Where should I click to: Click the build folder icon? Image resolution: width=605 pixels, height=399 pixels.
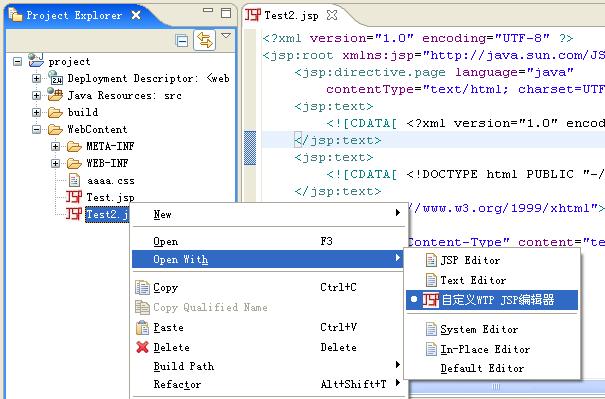click(x=55, y=112)
